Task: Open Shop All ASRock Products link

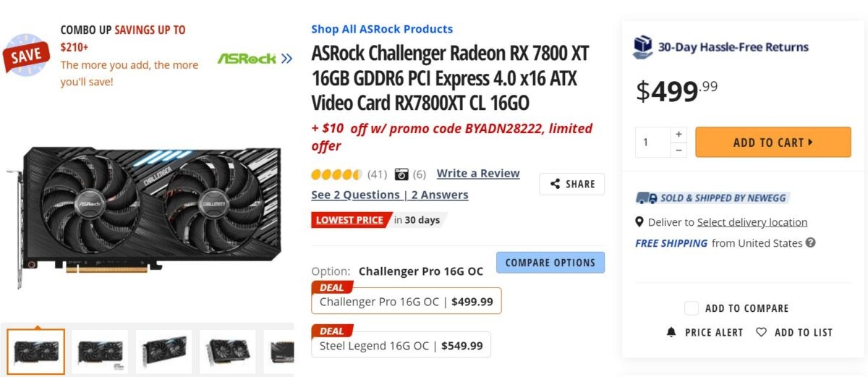Action: (382, 30)
